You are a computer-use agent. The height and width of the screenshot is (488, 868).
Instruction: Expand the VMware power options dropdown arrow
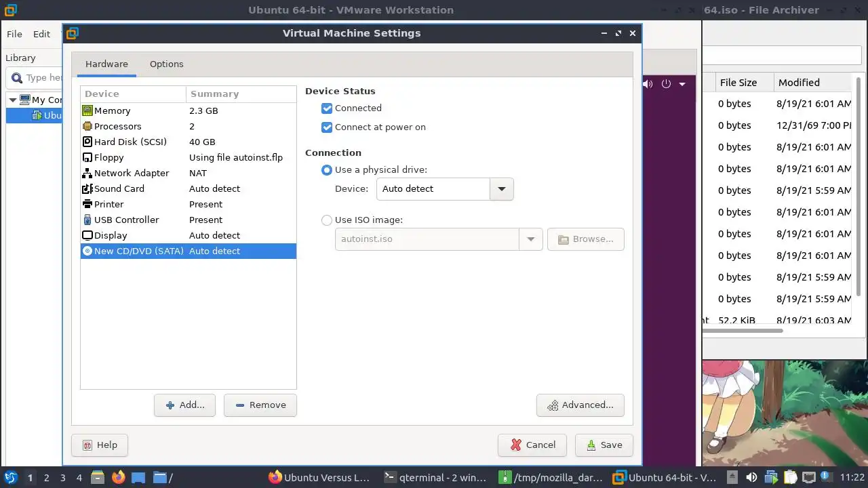682,84
